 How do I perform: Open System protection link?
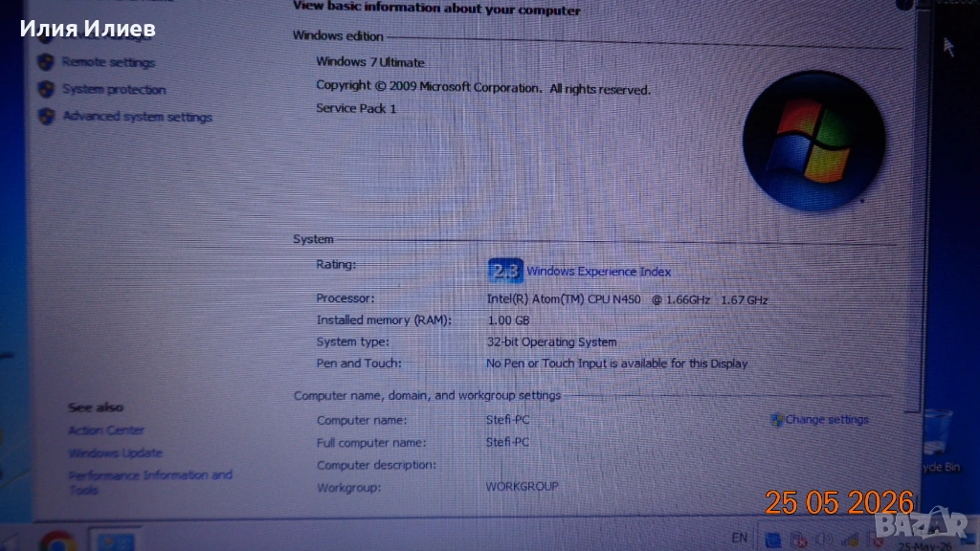click(114, 89)
